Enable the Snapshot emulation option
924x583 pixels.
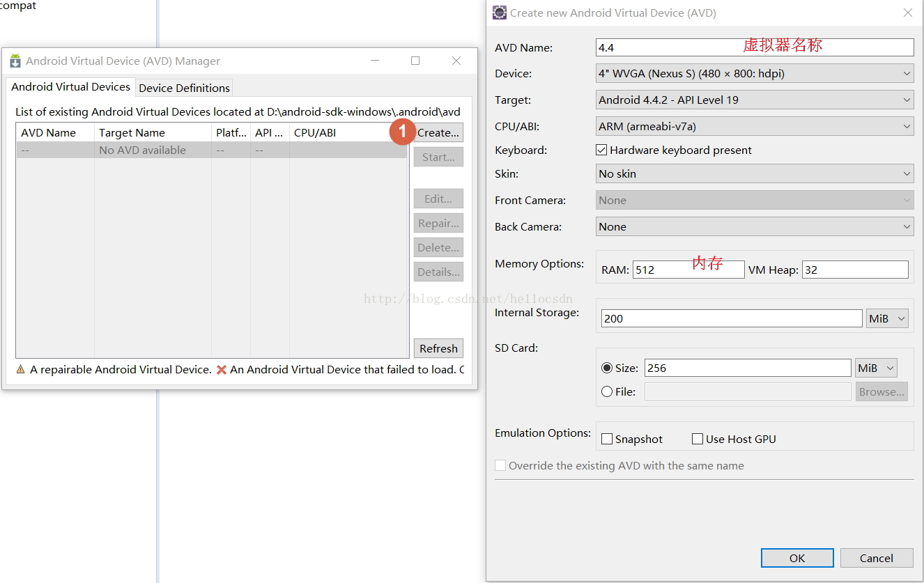point(607,439)
